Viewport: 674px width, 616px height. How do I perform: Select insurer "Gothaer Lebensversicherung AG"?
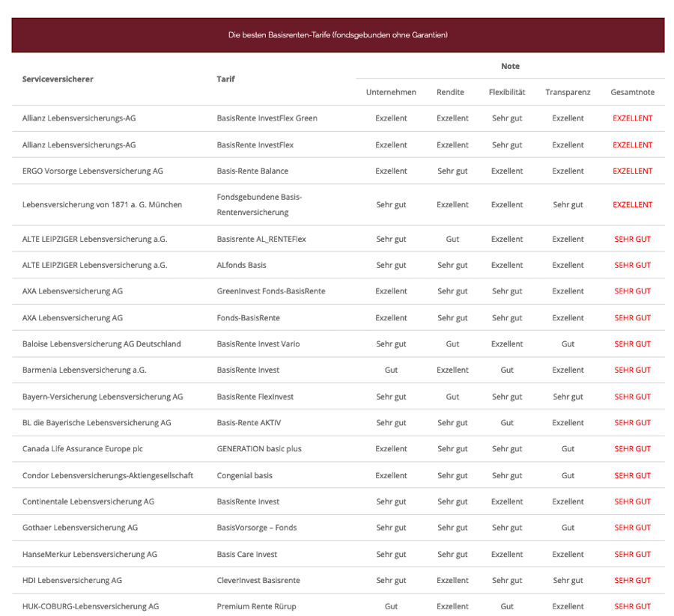coord(80,528)
